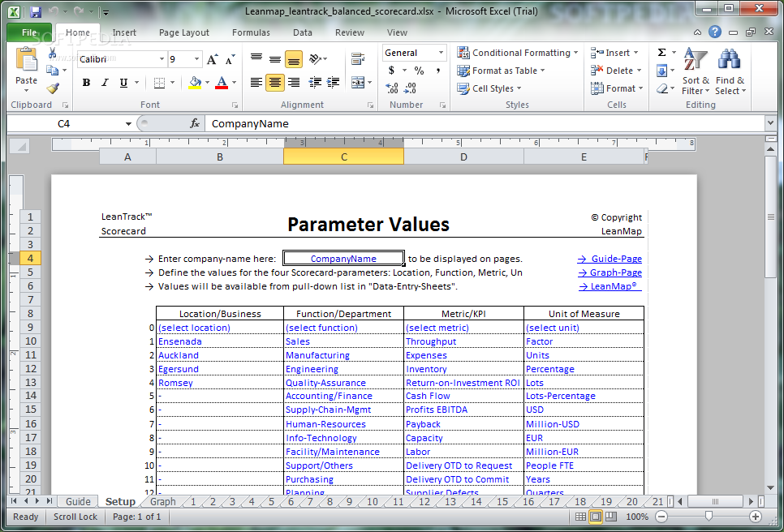Switch to the Insert ribbon tab
The width and height of the screenshot is (784, 532).
pos(124,32)
